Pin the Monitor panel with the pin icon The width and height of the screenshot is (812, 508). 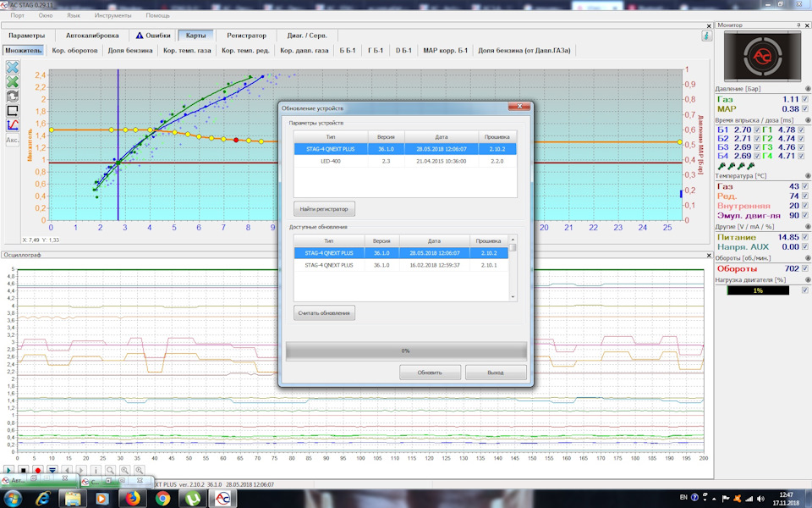(798, 25)
